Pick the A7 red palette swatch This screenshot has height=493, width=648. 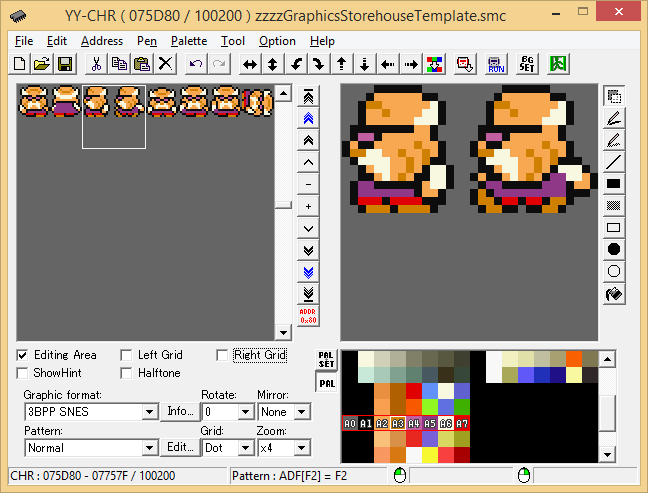[x=462, y=424]
